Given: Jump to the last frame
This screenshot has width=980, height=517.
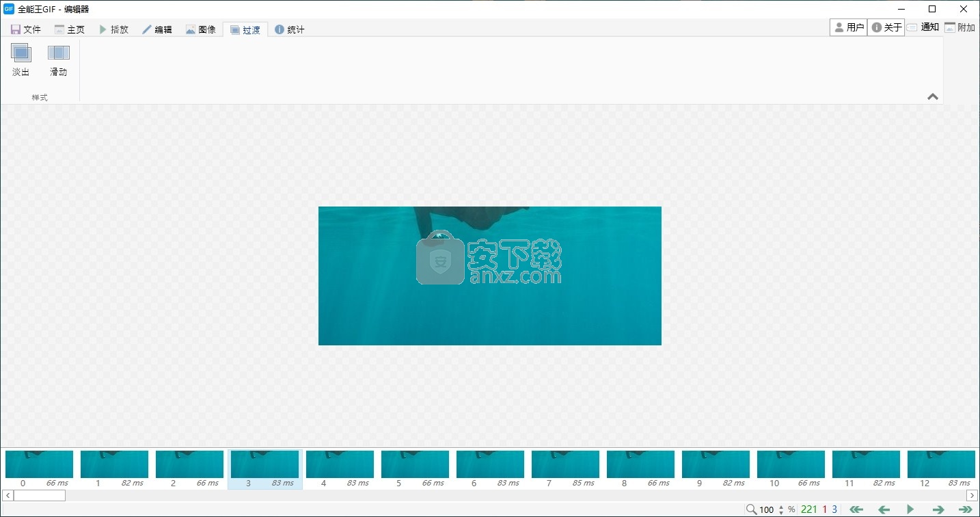Looking at the screenshot, I should pyautogui.click(x=965, y=509).
